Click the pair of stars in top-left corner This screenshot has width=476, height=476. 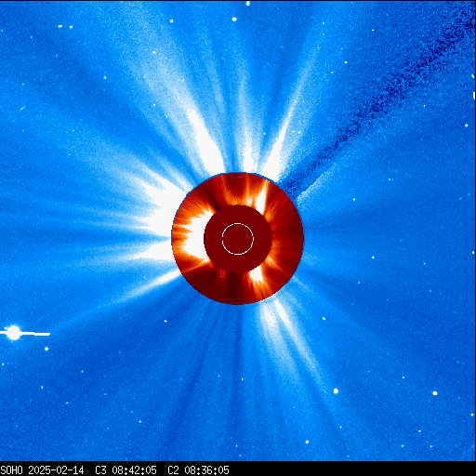point(65,27)
